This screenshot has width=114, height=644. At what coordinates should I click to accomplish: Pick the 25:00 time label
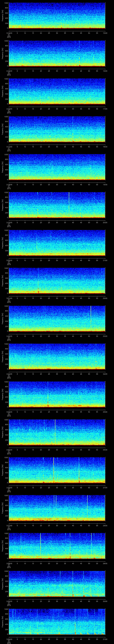click(x=105, y=412)
